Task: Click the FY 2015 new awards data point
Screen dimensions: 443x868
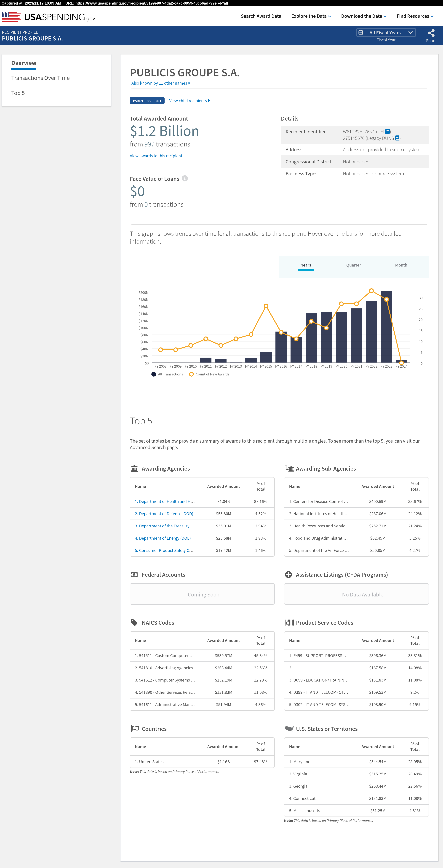Action: [x=266, y=306]
